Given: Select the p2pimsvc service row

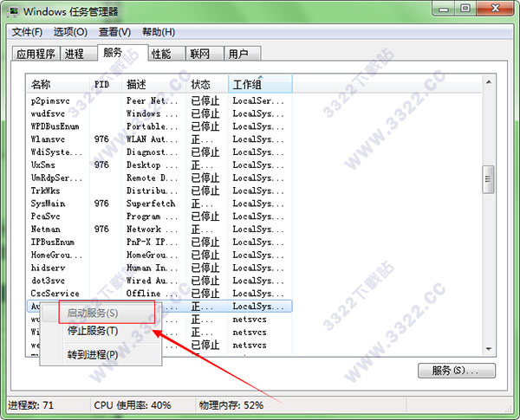Looking at the screenshot, I should click(x=159, y=100).
